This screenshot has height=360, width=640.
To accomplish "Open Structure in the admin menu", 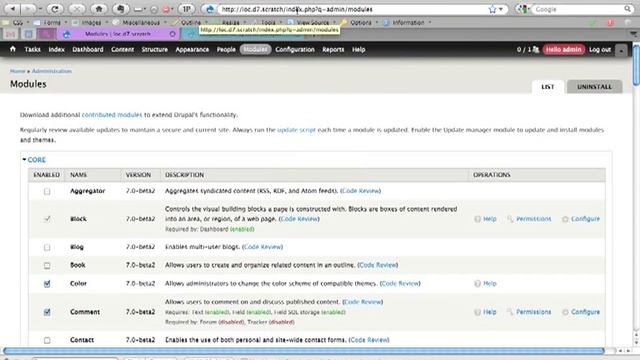I will tap(155, 49).
